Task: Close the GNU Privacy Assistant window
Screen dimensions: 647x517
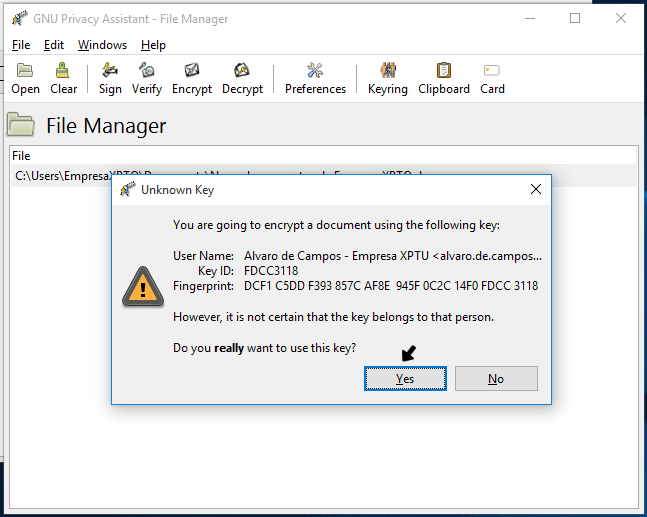Action: point(621,19)
